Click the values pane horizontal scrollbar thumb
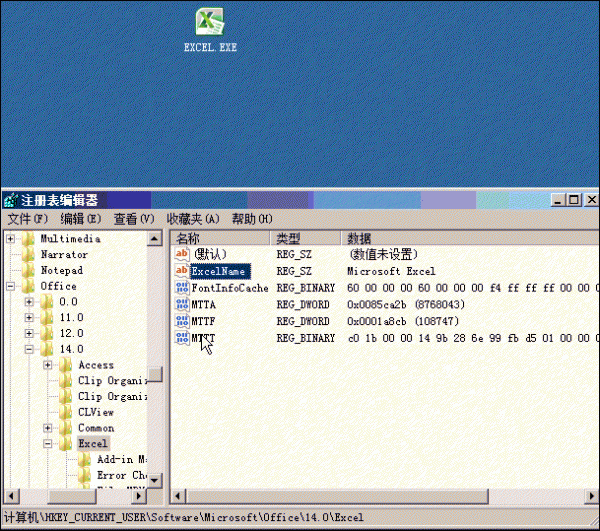Viewport: 600px width, 531px height. point(337,496)
